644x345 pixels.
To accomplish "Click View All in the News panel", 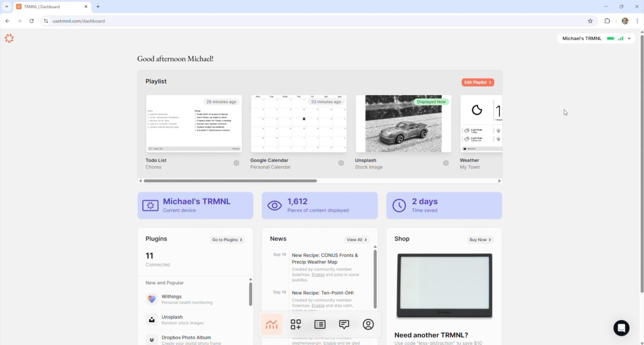I will click(356, 240).
